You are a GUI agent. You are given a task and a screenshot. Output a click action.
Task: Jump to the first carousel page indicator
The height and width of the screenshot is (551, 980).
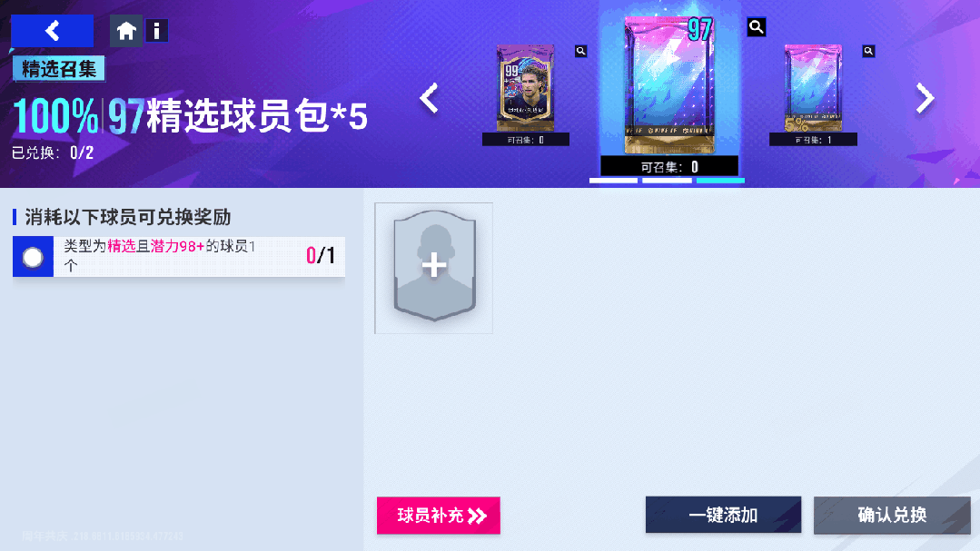[x=613, y=181]
